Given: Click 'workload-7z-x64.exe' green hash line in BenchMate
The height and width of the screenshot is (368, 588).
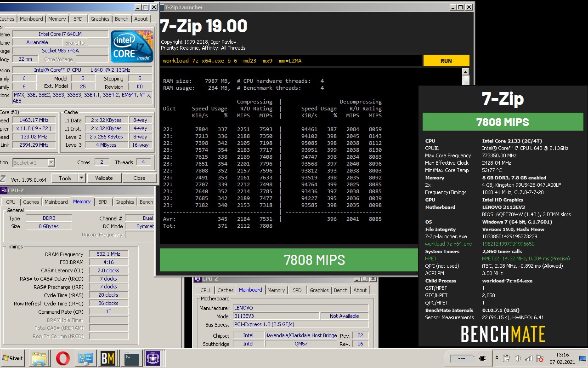Looking at the screenshot, I should pyautogui.click(x=448, y=244).
